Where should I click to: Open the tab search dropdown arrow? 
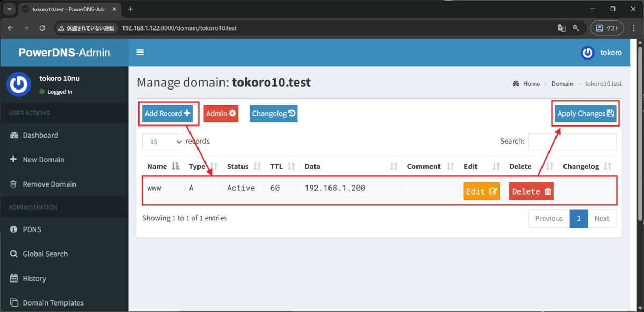coord(9,9)
